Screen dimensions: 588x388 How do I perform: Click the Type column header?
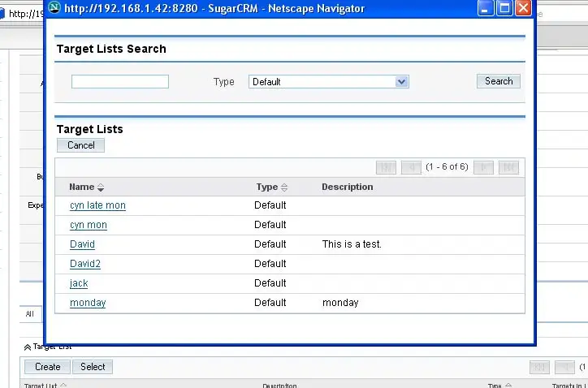[x=267, y=187]
